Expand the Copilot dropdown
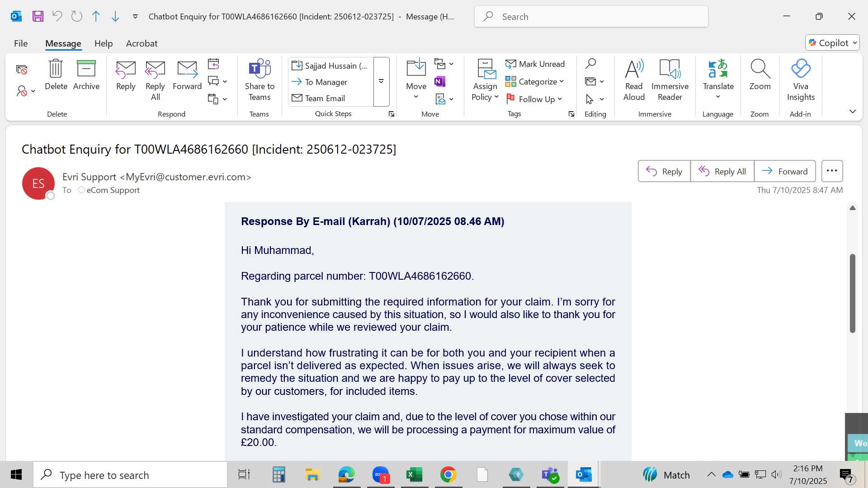Screen dimensions: 868x488 click(x=854, y=43)
